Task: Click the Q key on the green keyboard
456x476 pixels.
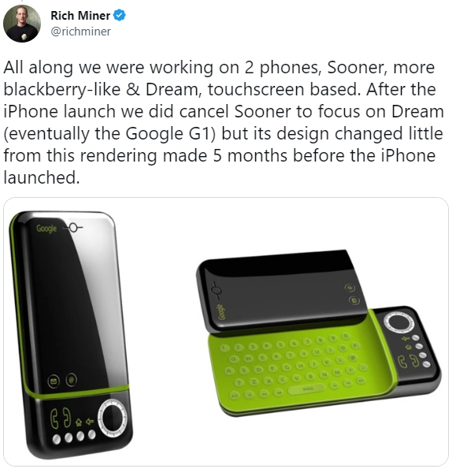Action: pyautogui.click(x=234, y=359)
